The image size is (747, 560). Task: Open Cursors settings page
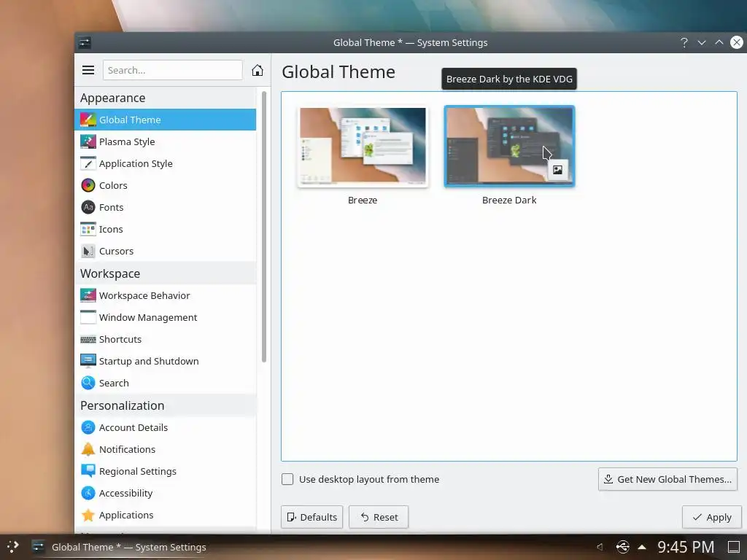[x=166, y=251]
